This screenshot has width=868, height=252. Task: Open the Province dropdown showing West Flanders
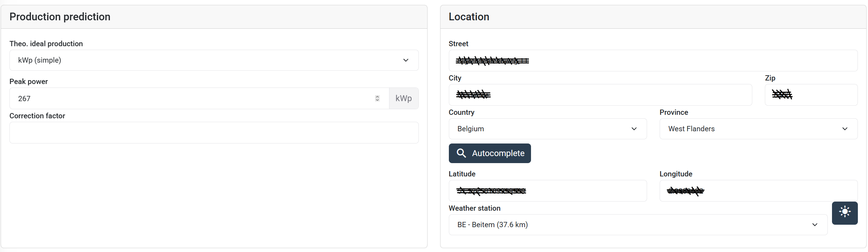[758, 129]
